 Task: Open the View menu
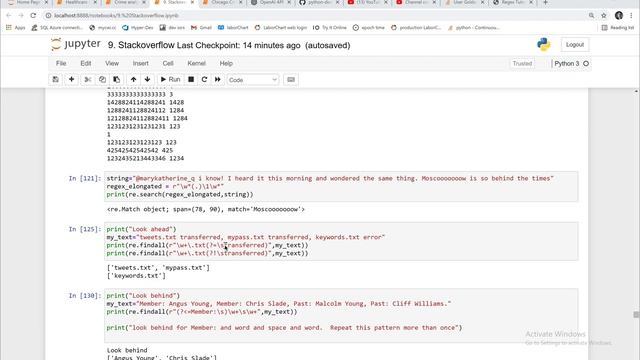112,63
